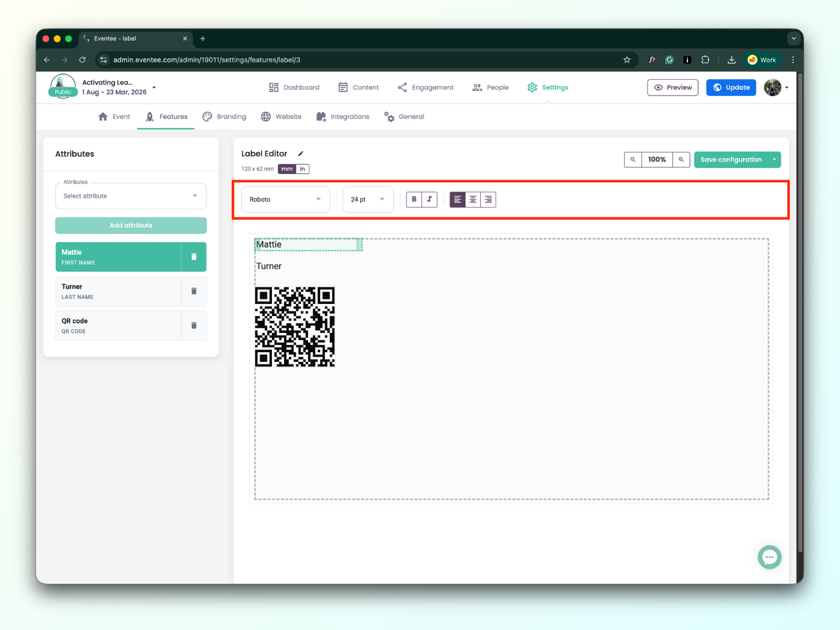The image size is (840, 630).
Task: Select the Mattie first name attribute row
Action: click(118, 257)
